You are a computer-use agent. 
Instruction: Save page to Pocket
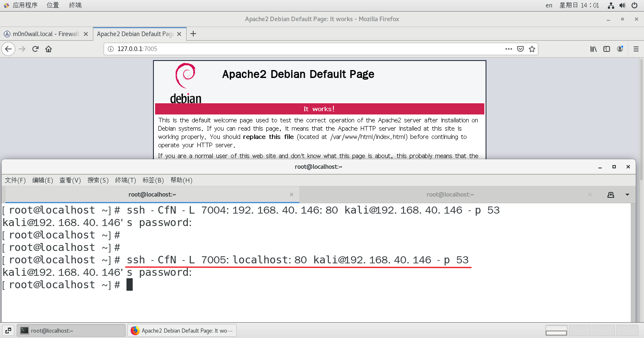click(x=520, y=49)
